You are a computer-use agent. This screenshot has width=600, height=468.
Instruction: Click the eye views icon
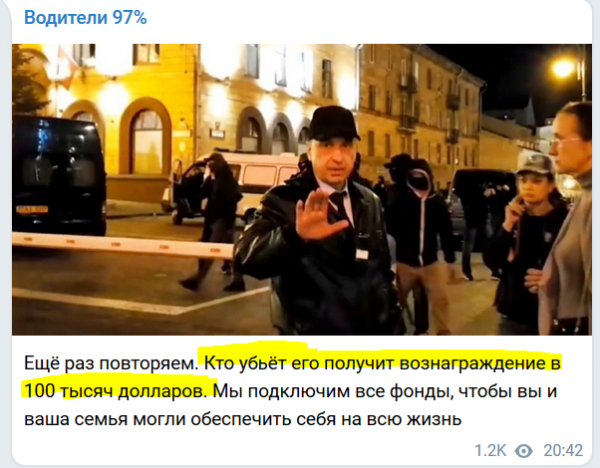click(x=523, y=451)
